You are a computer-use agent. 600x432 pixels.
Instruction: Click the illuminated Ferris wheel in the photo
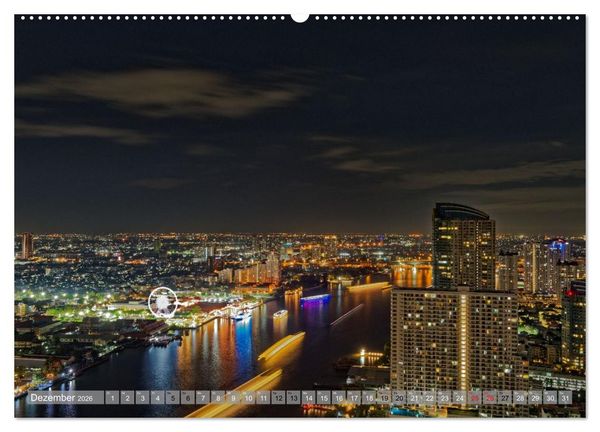[163, 302]
